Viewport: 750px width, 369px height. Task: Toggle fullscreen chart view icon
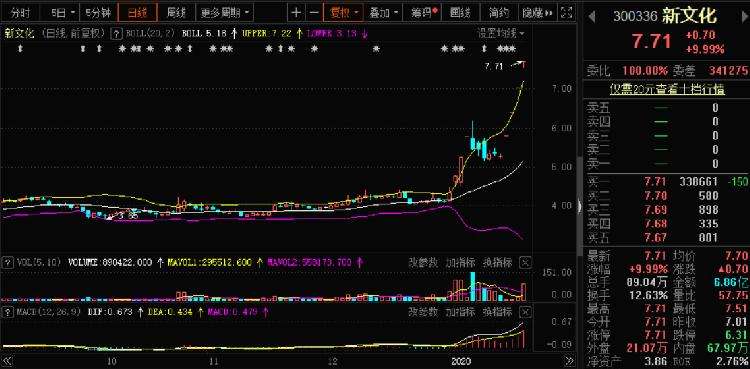566,13
